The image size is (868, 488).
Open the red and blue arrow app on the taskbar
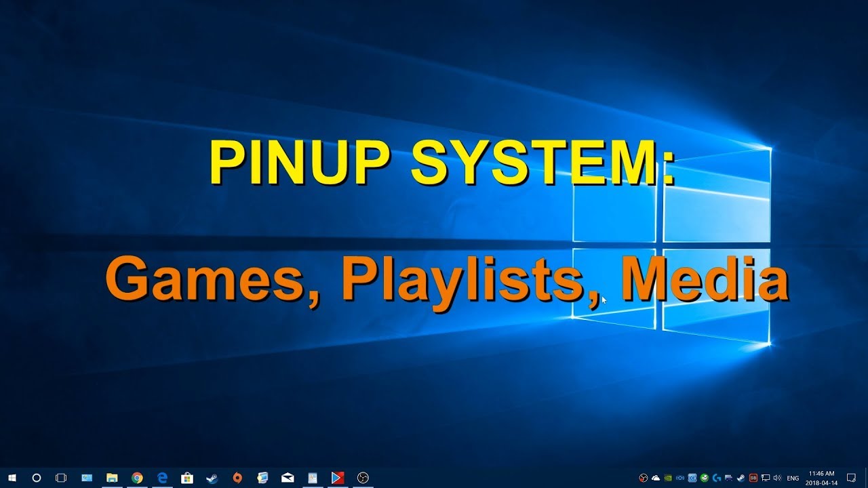pyautogui.click(x=337, y=478)
